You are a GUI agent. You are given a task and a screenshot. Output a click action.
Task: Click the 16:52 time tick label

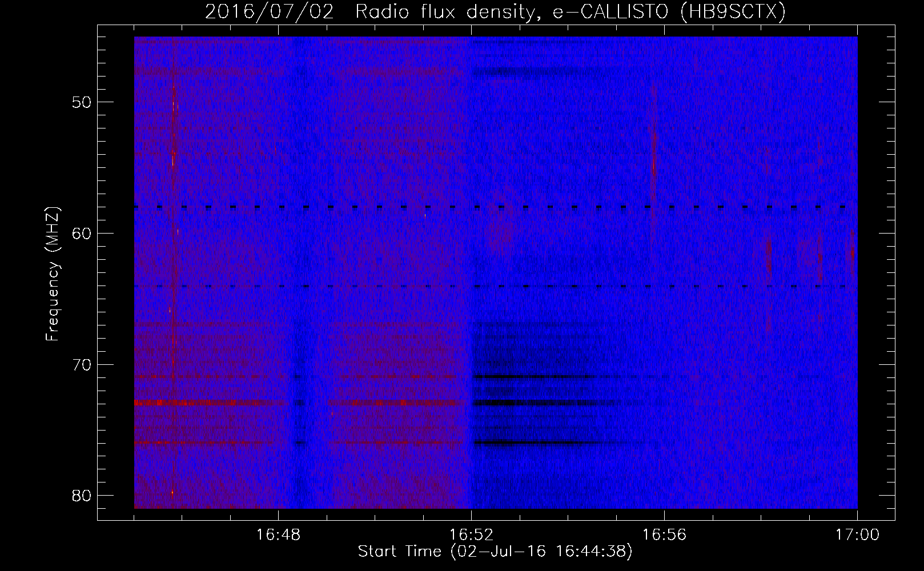pos(471,535)
